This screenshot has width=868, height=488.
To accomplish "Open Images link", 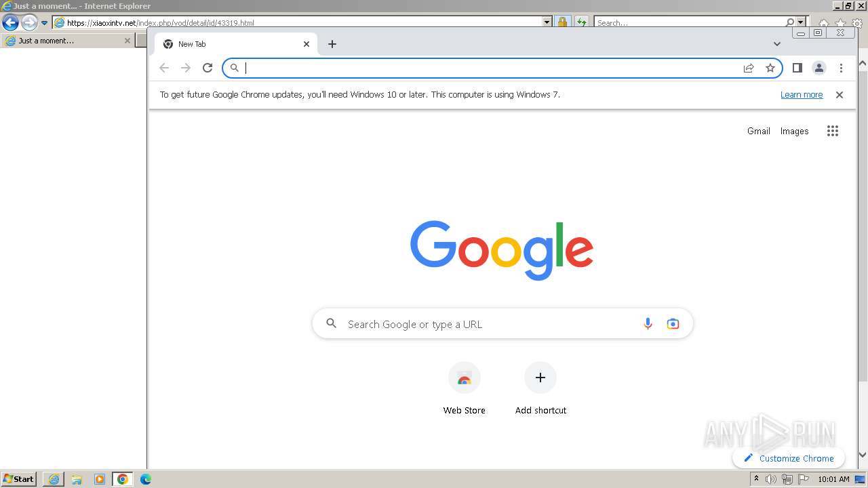I will tap(795, 131).
